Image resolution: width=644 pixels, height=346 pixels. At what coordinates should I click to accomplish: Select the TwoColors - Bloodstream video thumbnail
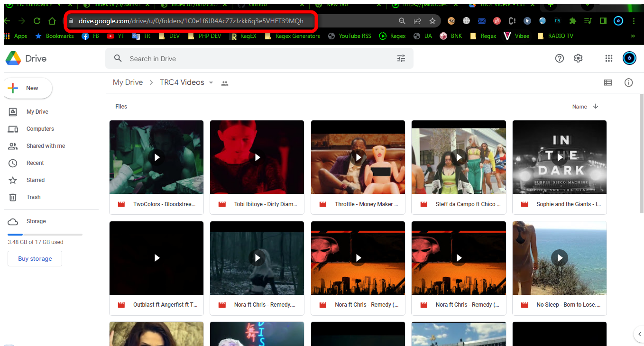click(156, 157)
